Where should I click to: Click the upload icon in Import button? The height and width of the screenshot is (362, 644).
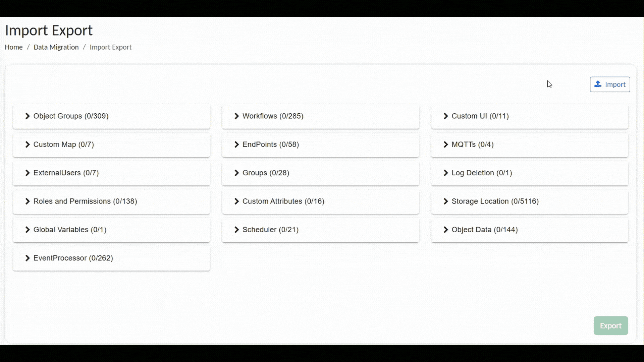click(598, 84)
